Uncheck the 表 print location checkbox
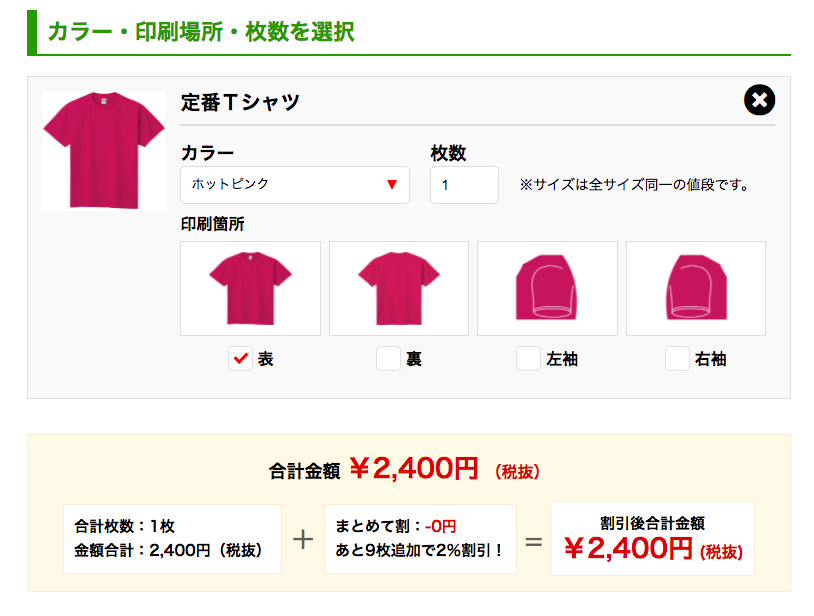Screen dimensions: 814x616 pyautogui.click(x=239, y=358)
